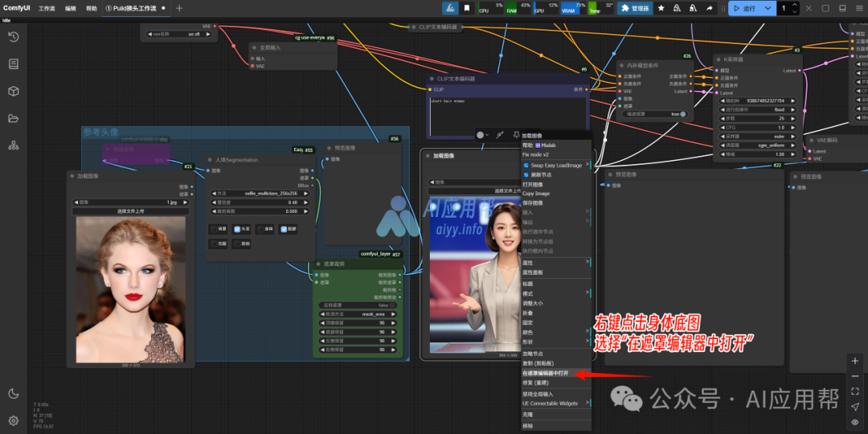Viewport: 868px width, 434px height.
Task: Click the icon right of the star
Action: (677, 8)
